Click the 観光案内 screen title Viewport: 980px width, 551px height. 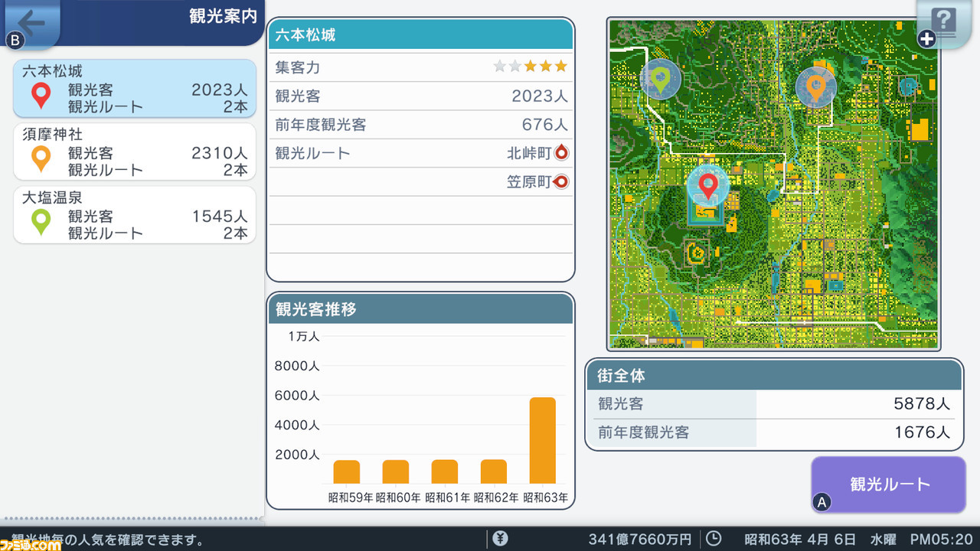(x=224, y=16)
